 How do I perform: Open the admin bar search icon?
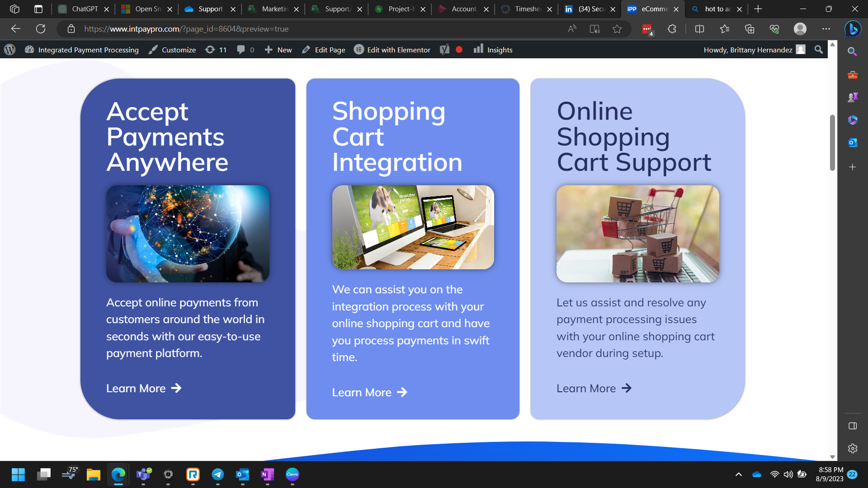pos(818,50)
